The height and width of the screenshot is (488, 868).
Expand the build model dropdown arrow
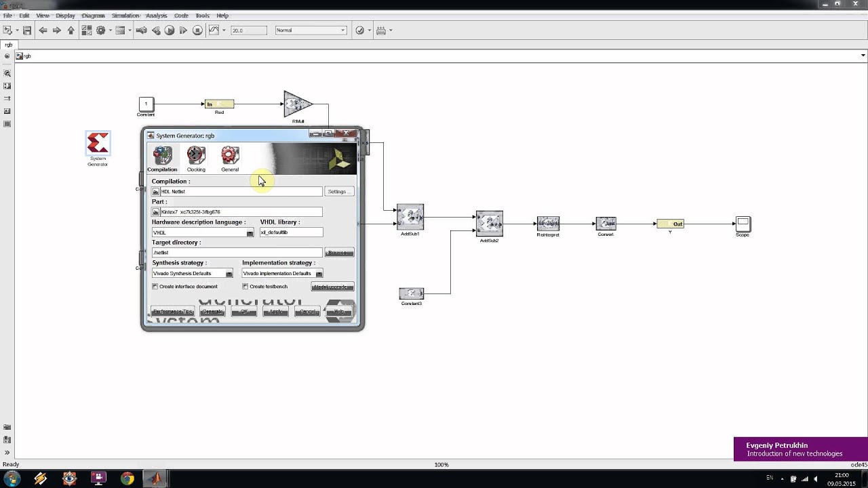point(391,30)
